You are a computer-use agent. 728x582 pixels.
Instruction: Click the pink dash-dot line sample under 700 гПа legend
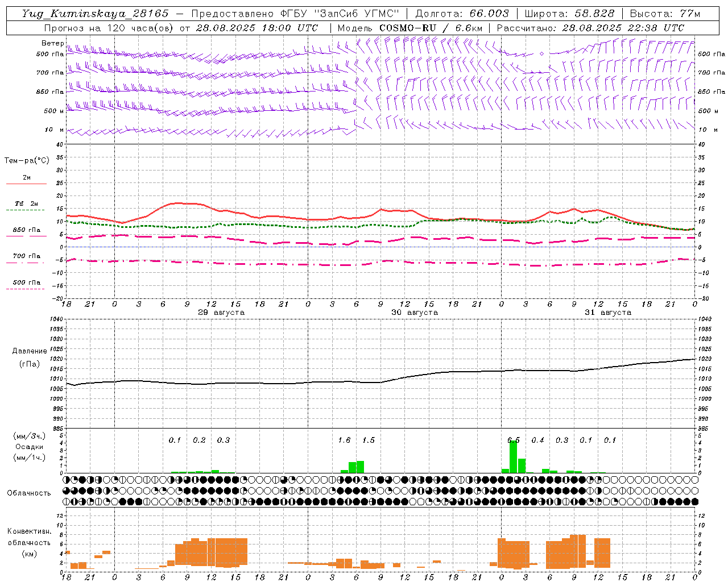click(x=26, y=263)
